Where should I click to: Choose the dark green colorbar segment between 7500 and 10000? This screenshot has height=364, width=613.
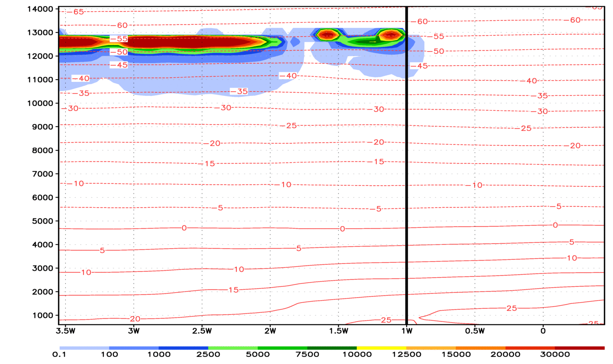(332, 348)
